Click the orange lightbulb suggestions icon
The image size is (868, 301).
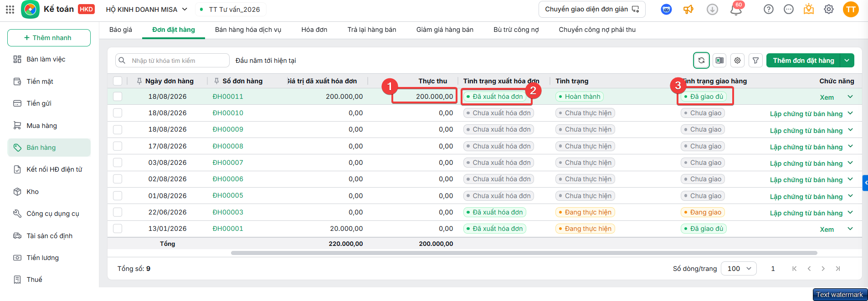click(x=809, y=9)
